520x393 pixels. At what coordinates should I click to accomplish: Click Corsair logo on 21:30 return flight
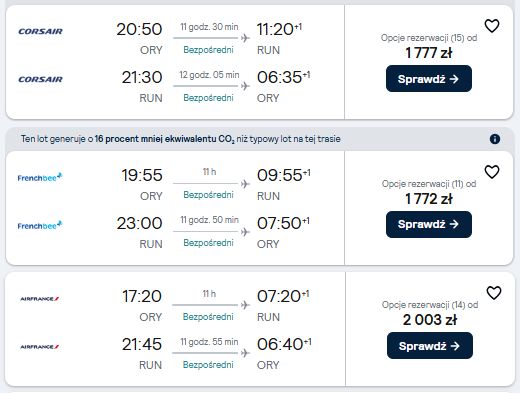coord(40,79)
